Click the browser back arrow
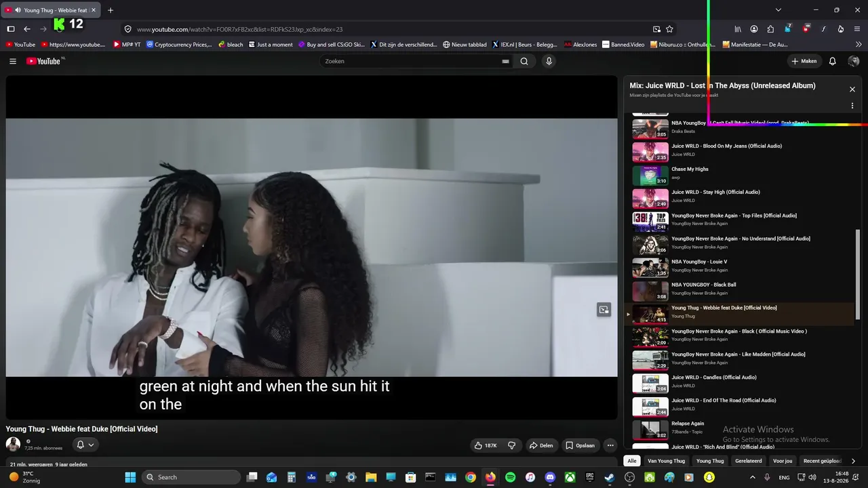This screenshot has width=868, height=488. coord(27,29)
